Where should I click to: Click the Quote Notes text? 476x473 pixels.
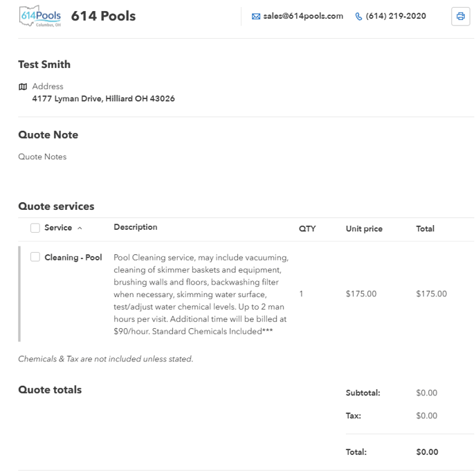pos(42,157)
